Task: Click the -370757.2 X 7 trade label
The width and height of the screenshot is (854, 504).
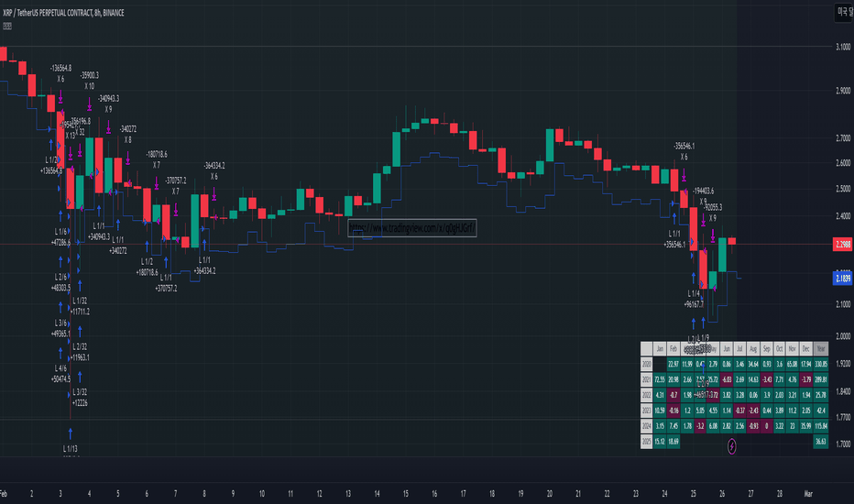Action: pyautogui.click(x=175, y=186)
